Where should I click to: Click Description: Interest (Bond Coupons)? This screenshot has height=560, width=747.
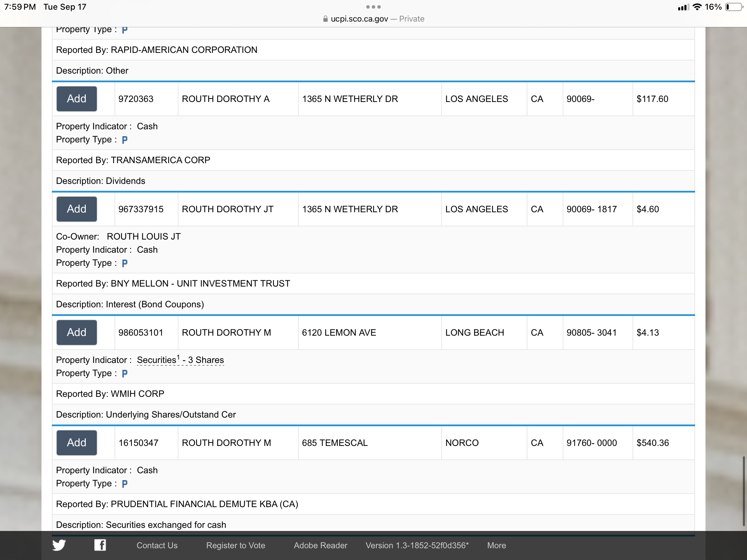130,304
